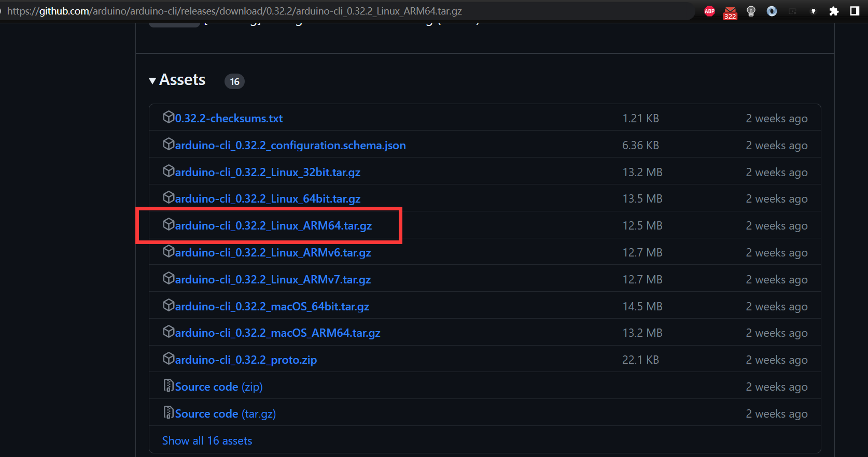
Task: Click "2 weeks ago" in the macOS_ARM64 row
Action: [x=777, y=333]
